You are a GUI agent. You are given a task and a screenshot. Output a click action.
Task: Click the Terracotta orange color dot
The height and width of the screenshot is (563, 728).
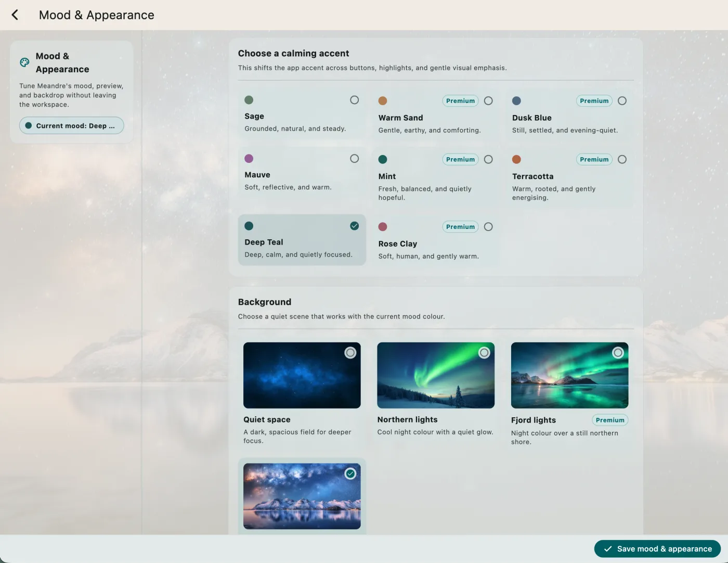[x=516, y=160]
